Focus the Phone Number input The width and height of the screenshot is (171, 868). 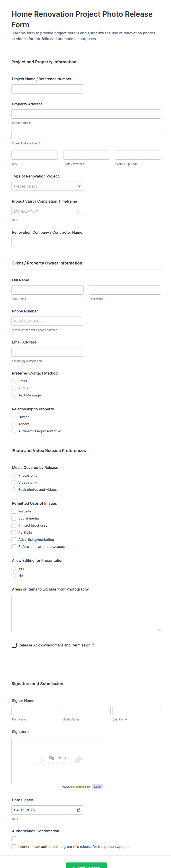pyautogui.click(x=47, y=321)
